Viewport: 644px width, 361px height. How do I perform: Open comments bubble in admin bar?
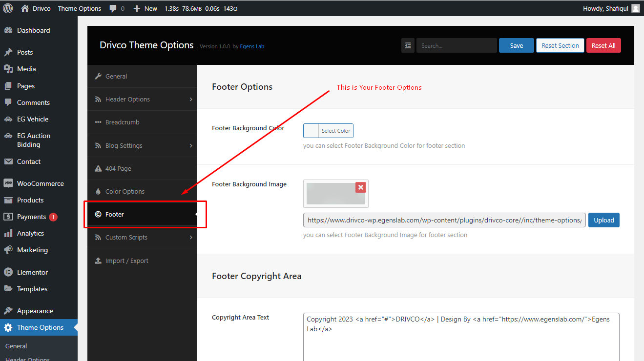pos(117,8)
